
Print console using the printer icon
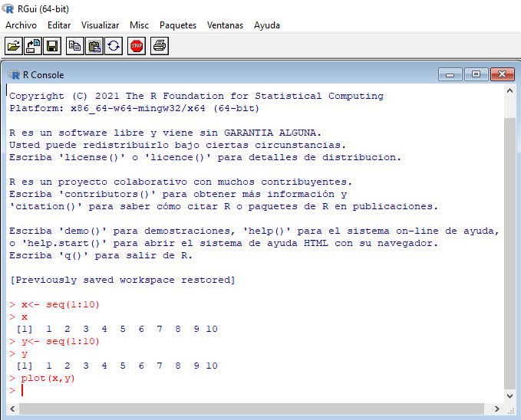point(160,46)
